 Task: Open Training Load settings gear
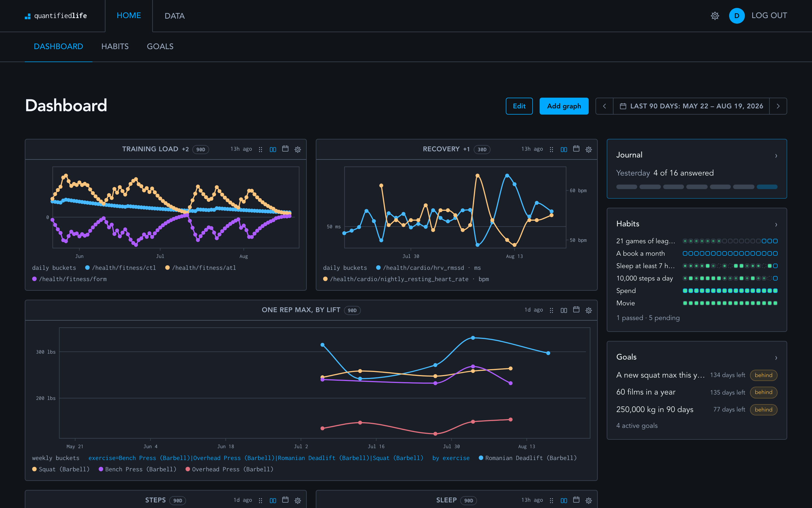pyautogui.click(x=298, y=149)
